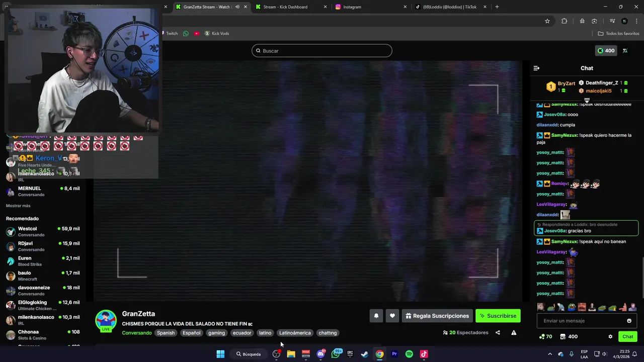The height and width of the screenshot is (362, 644).
Task: Open the Windows Start menu
Action: (x=220, y=354)
